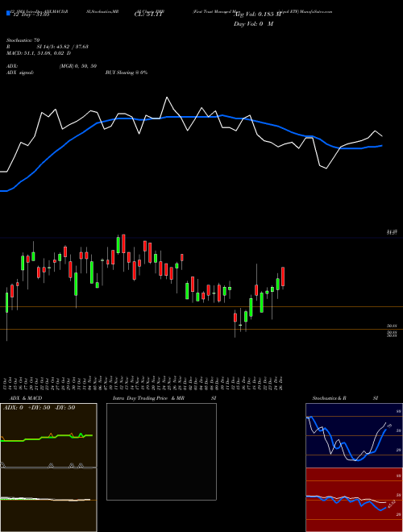Image resolution: width=403 pixels, height=532 pixels.
Task: Click the "CL: 51.11" closing price text
Action: pyautogui.click(x=148, y=15)
